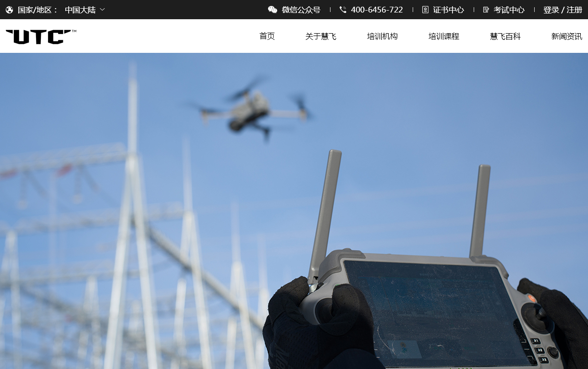Click the UTC logo
This screenshot has height=369, width=588.
pyautogui.click(x=41, y=37)
